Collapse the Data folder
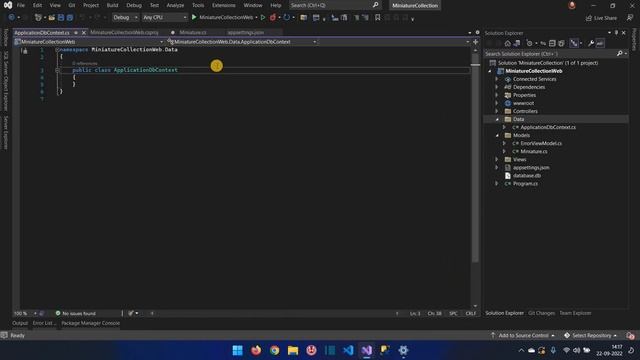The height and width of the screenshot is (360, 640). point(497,119)
